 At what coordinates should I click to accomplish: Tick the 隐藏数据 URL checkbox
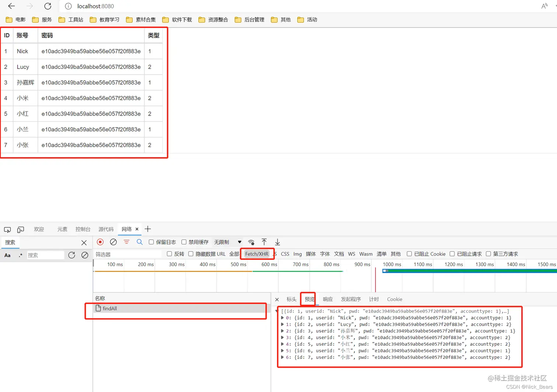pos(191,254)
